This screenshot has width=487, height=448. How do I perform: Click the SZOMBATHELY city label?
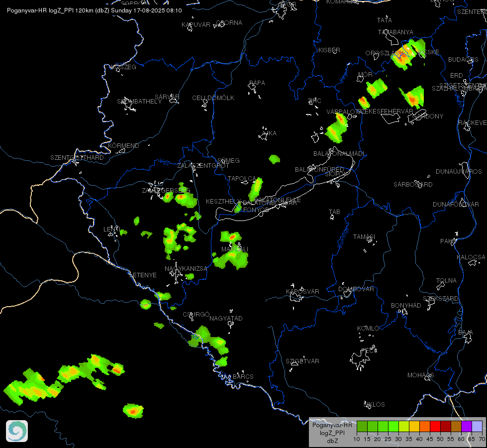[x=139, y=102]
